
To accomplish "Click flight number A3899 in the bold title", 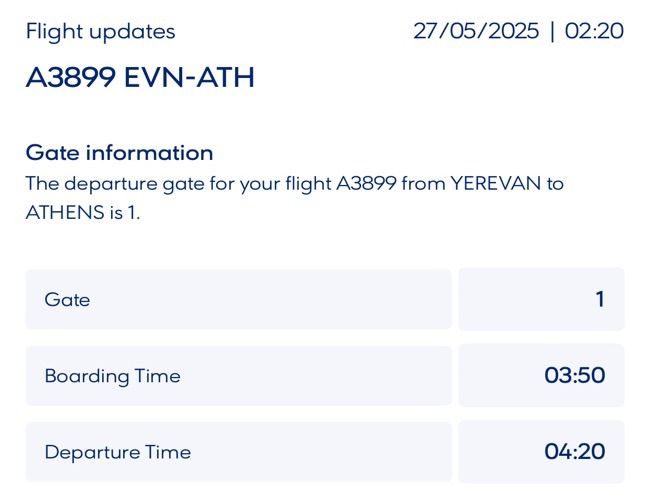I will point(70,78).
